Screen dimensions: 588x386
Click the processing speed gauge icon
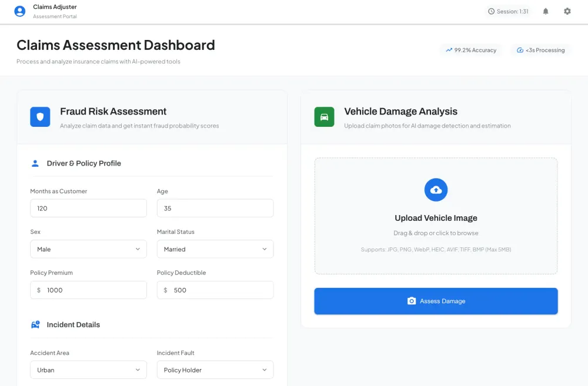point(520,50)
